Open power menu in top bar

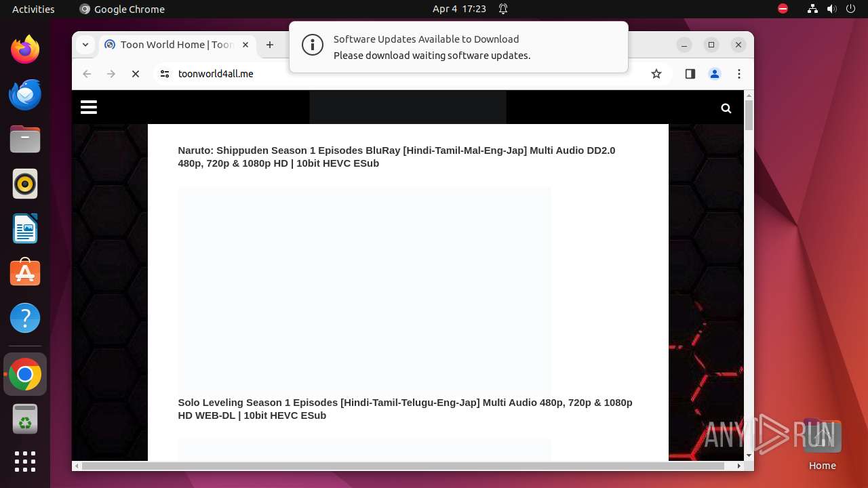coord(850,9)
